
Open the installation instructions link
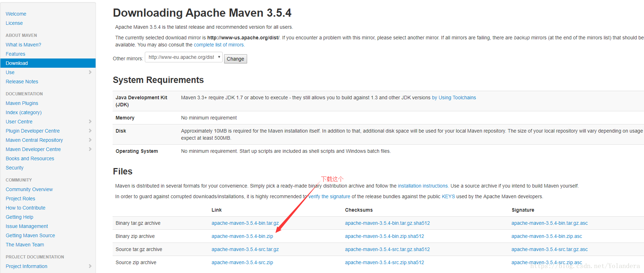pyautogui.click(x=423, y=186)
